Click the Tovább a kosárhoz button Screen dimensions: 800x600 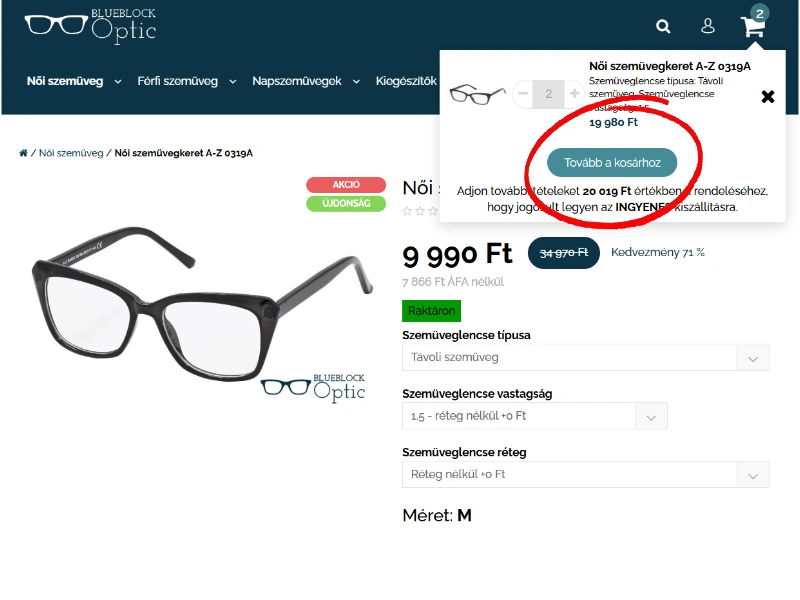(612, 163)
